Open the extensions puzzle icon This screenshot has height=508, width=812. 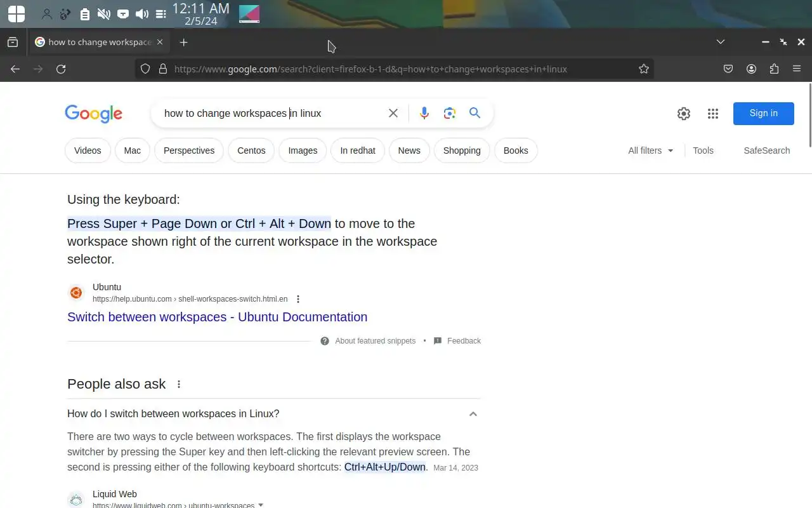pos(774,69)
